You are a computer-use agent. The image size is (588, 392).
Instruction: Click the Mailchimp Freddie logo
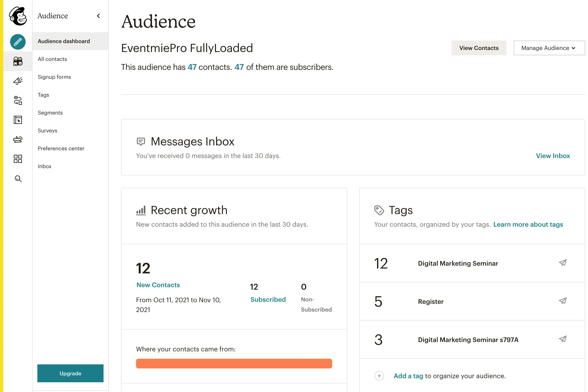click(x=17, y=16)
